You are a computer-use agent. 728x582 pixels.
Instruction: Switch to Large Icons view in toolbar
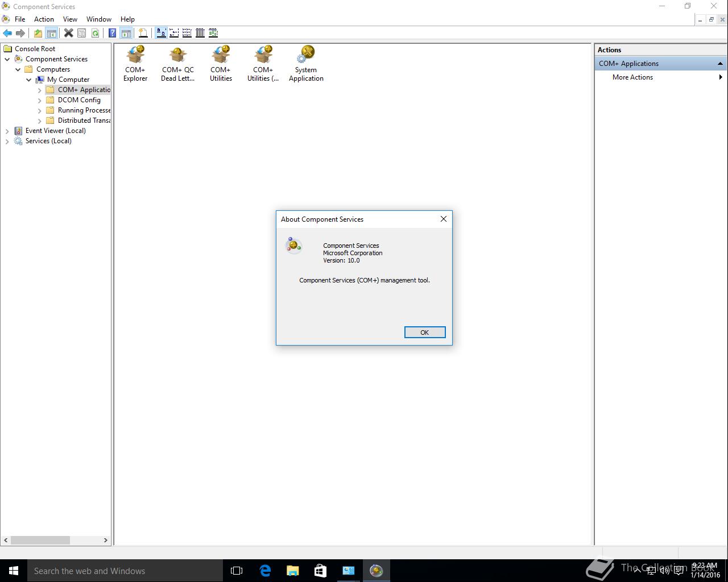(x=161, y=33)
